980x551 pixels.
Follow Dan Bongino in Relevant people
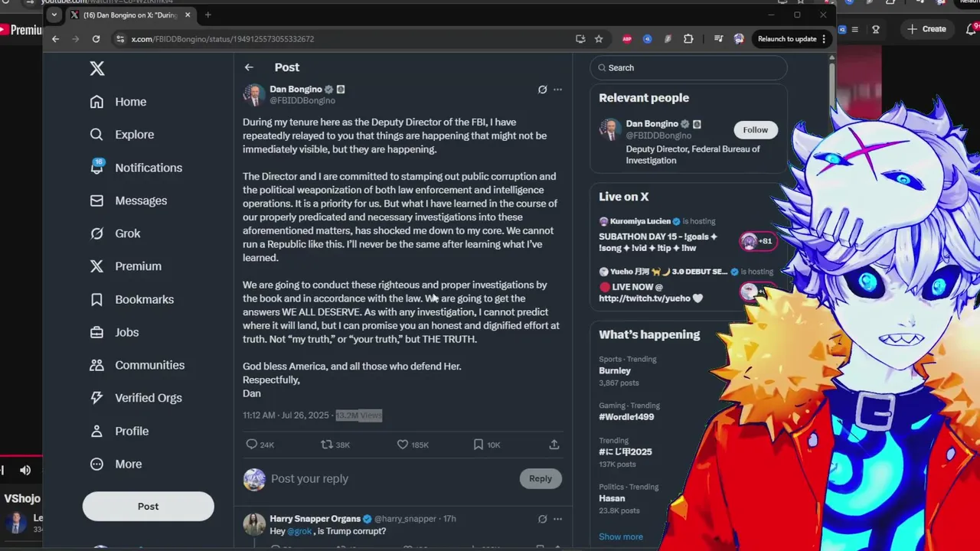(755, 130)
